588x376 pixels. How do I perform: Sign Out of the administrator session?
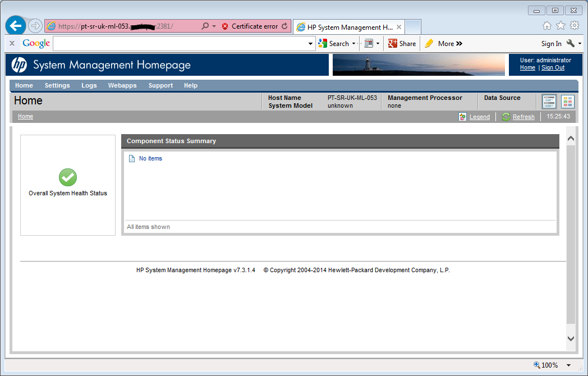(x=553, y=67)
